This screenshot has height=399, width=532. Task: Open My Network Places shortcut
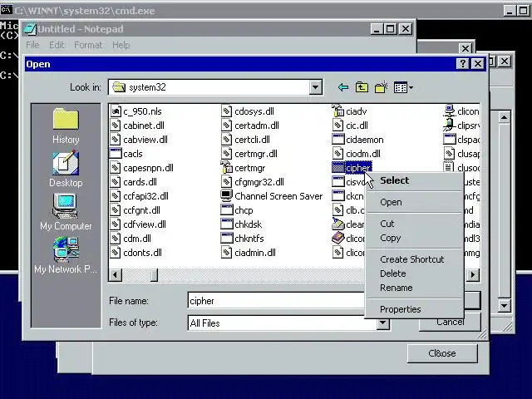coord(66,255)
